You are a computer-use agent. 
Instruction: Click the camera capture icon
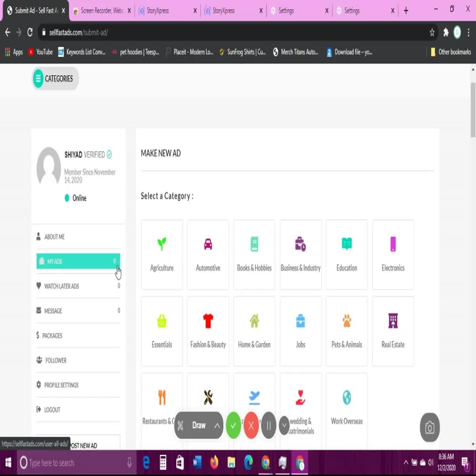point(430,428)
